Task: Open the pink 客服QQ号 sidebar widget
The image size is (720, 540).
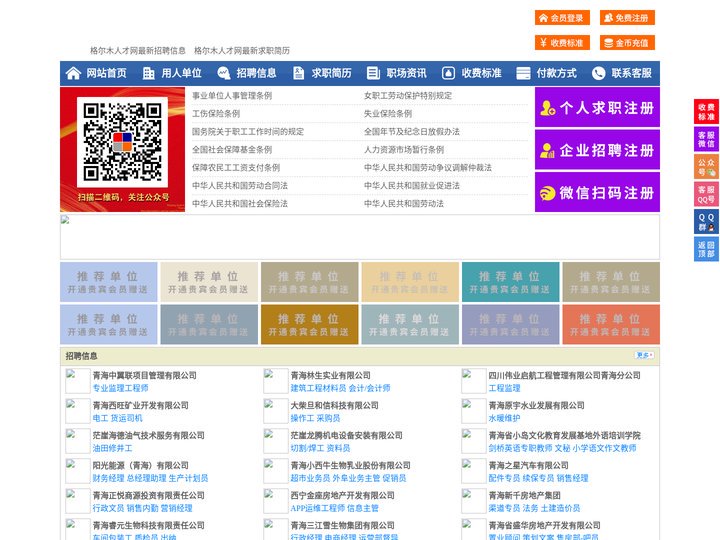Action: coord(706,194)
